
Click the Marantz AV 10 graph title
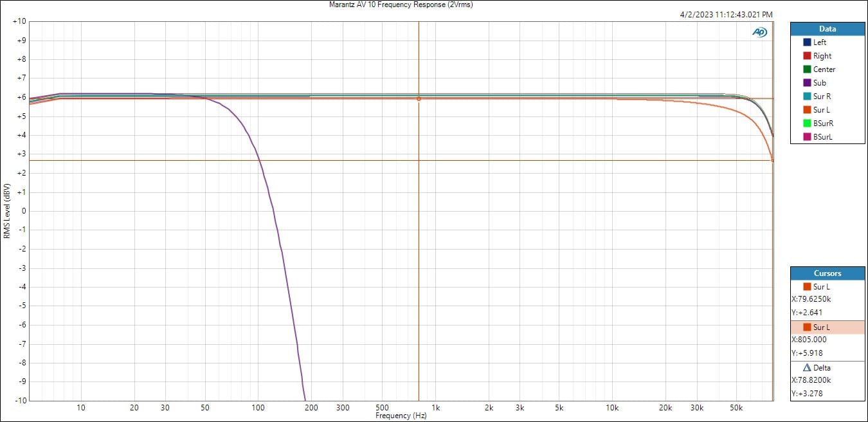point(401,5)
